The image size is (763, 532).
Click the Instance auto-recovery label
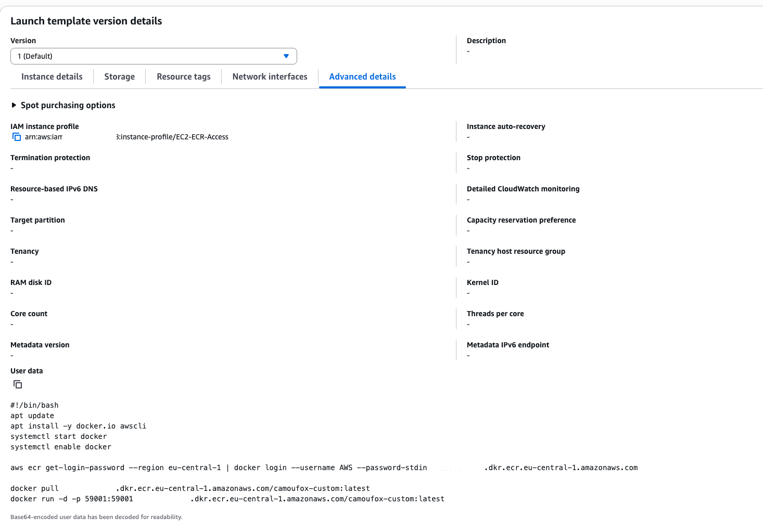point(506,126)
